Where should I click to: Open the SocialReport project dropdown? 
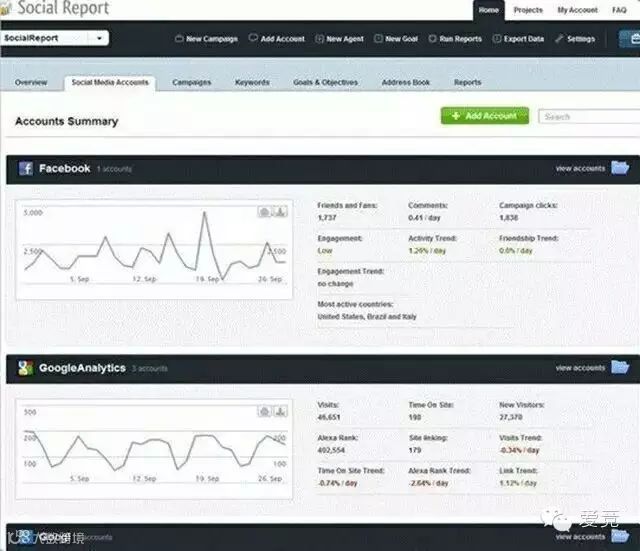(x=54, y=38)
